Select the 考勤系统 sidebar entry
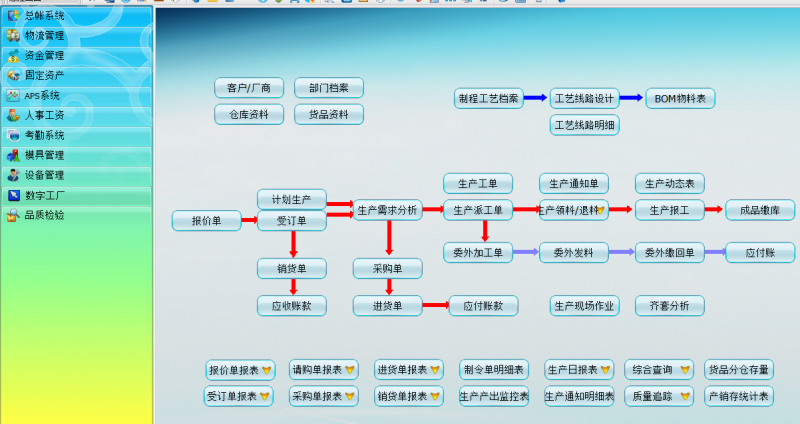 pos(45,135)
